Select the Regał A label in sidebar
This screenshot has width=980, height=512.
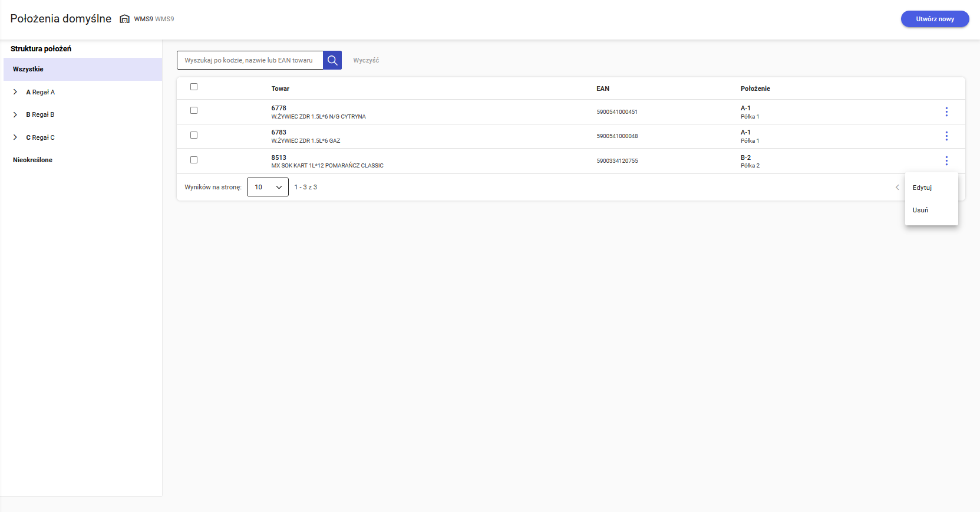(43, 92)
